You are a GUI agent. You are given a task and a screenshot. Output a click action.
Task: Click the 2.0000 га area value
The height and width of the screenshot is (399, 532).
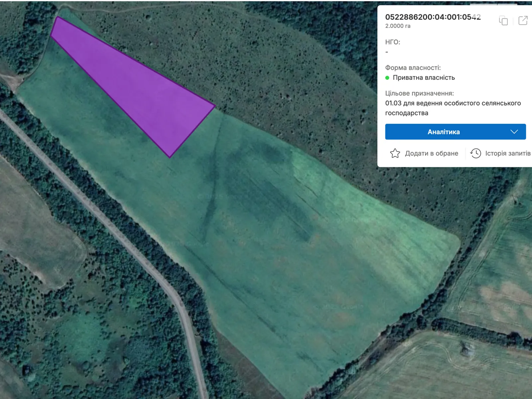point(398,26)
